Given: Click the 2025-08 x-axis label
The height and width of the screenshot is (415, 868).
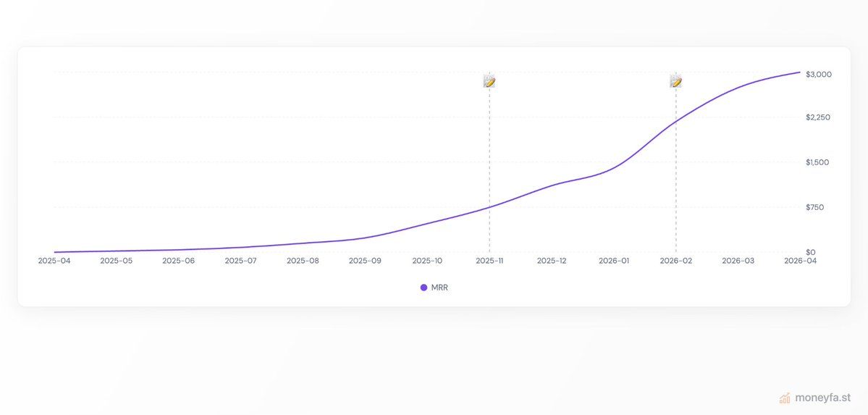Looking at the screenshot, I should coord(303,261).
